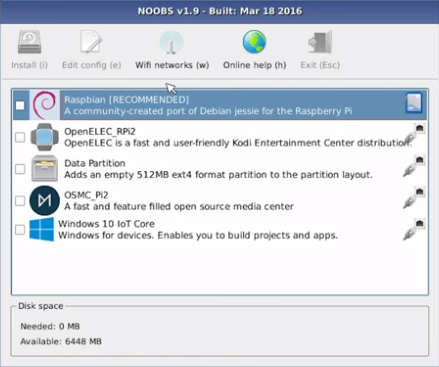Viewport: 439px width, 367px height.
Task: Open Wifi networks antenna icon
Action: [171, 42]
